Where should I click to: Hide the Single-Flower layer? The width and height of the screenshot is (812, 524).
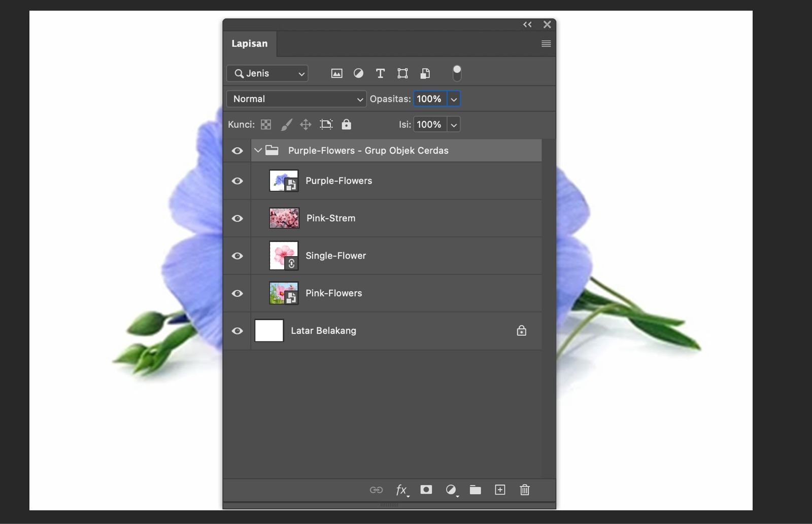(237, 256)
